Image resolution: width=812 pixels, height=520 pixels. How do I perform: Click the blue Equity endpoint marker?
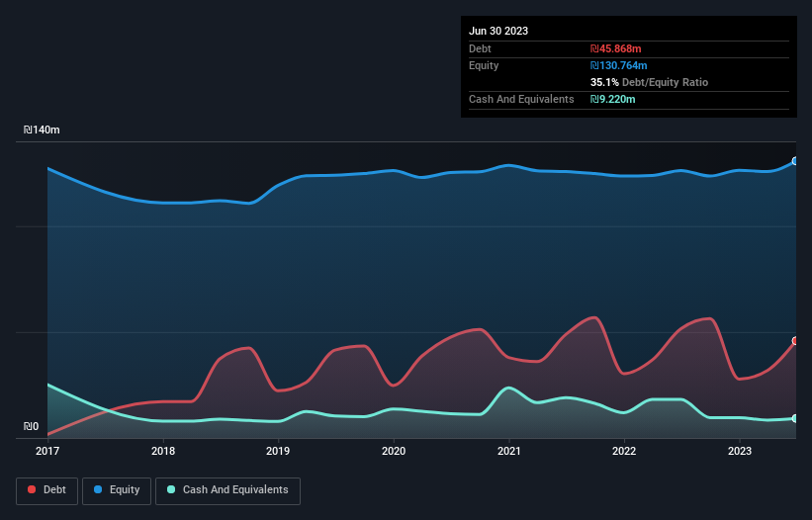(795, 161)
